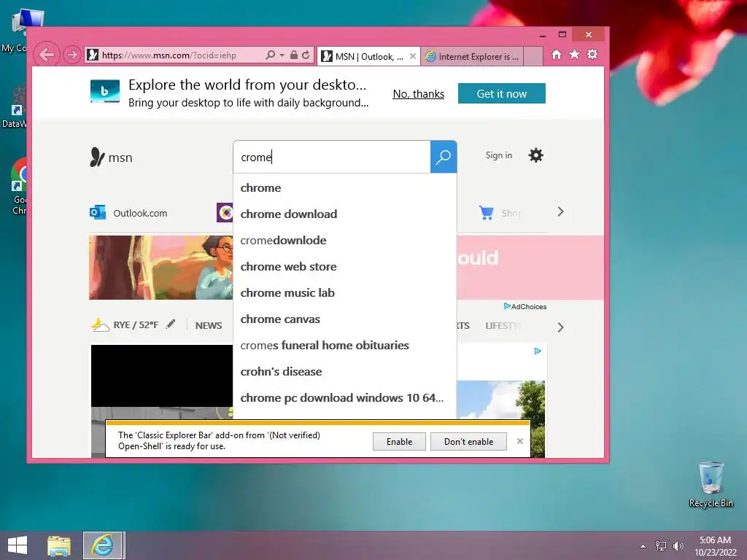The height and width of the screenshot is (560, 747).
Task: Click the taskbar clock showing 5:06 AM
Action: [715, 546]
